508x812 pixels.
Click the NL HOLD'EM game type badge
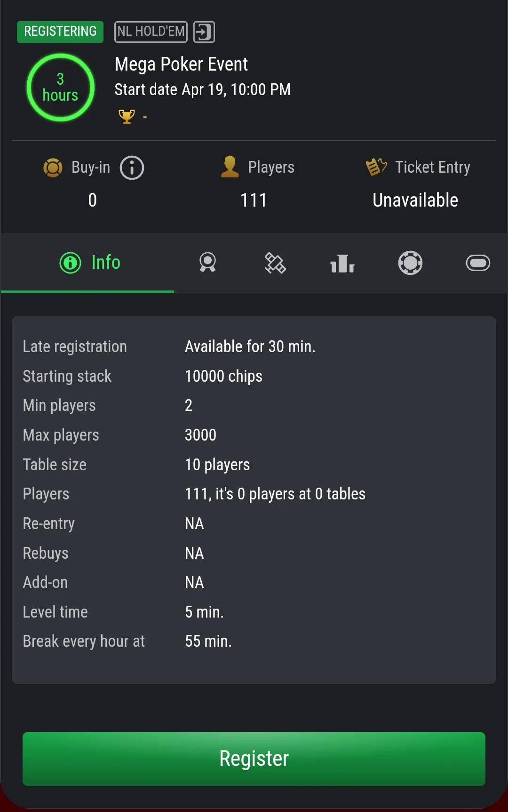(151, 32)
